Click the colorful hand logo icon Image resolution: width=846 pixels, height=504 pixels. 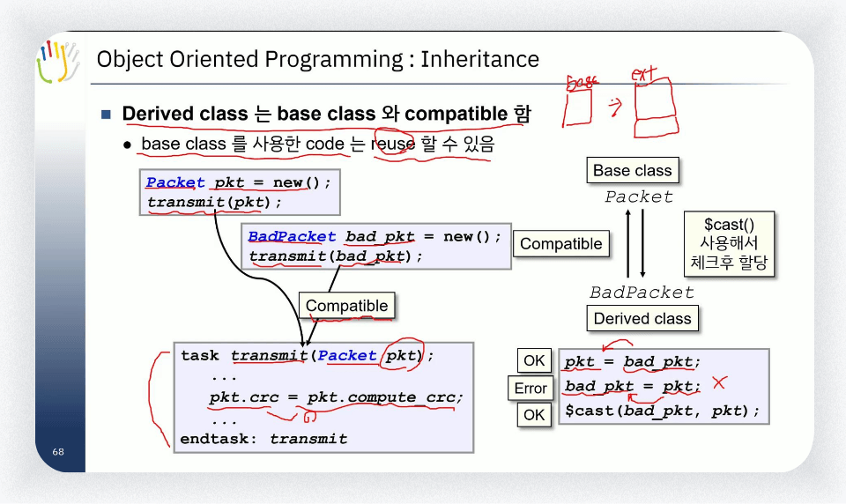tap(58, 61)
